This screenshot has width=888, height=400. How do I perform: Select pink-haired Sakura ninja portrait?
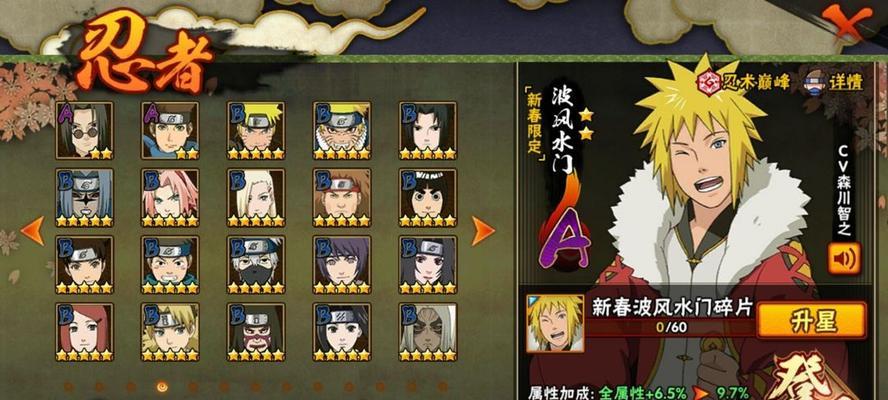(x=170, y=198)
